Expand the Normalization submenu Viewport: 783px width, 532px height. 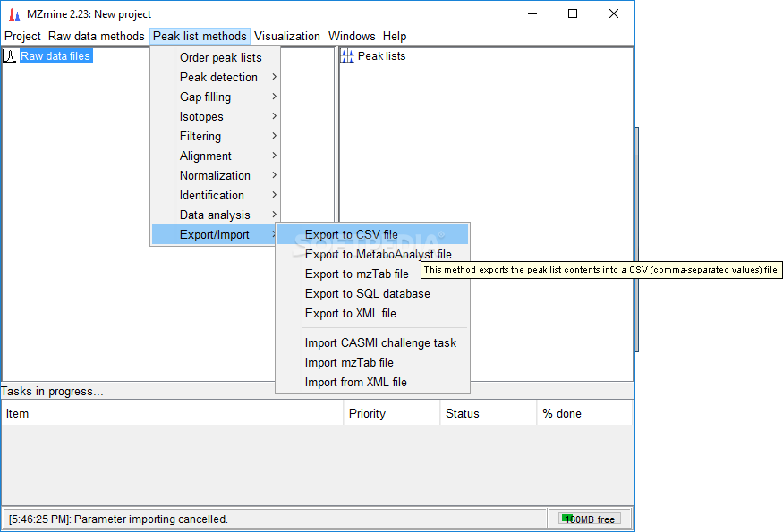point(216,175)
